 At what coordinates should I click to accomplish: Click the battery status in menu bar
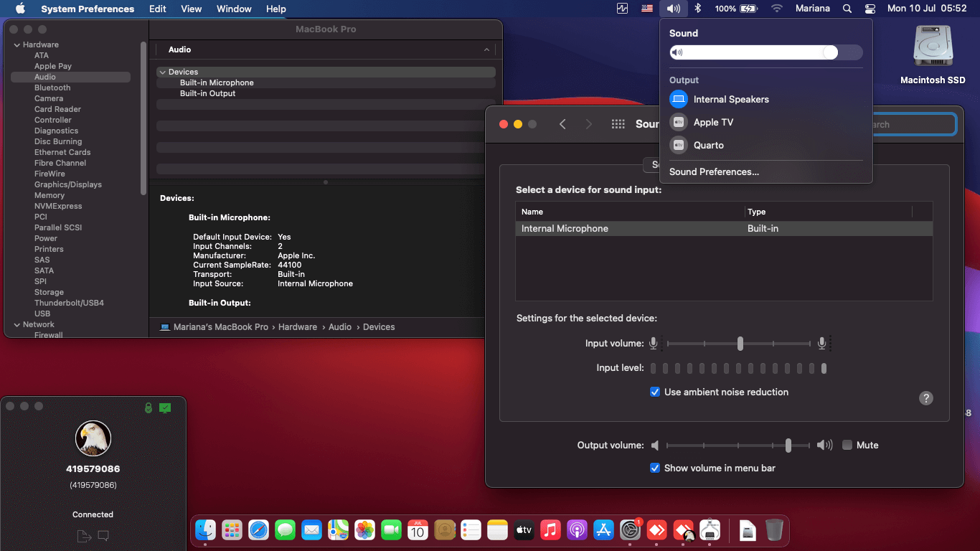pyautogui.click(x=736, y=9)
